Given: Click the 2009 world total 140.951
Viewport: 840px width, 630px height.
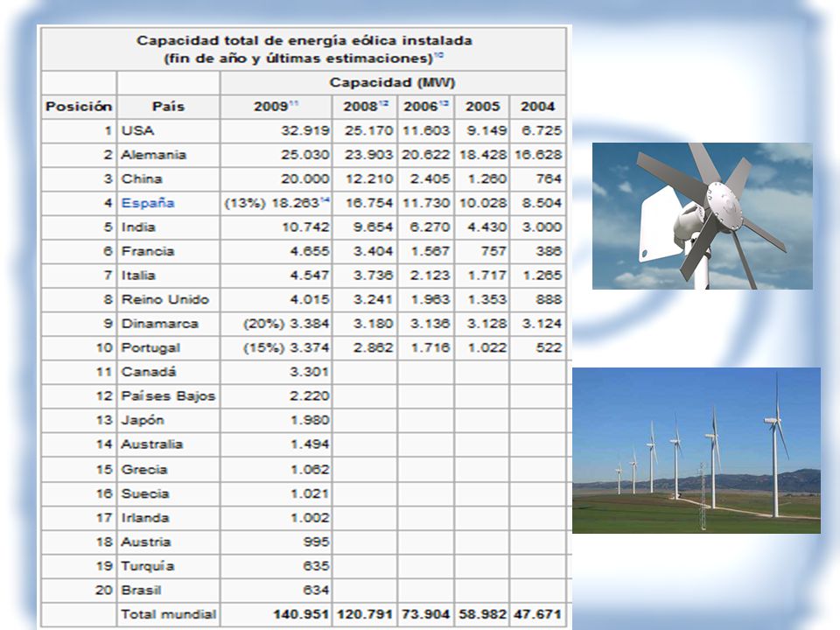Looking at the screenshot, I should pos(301,614).
